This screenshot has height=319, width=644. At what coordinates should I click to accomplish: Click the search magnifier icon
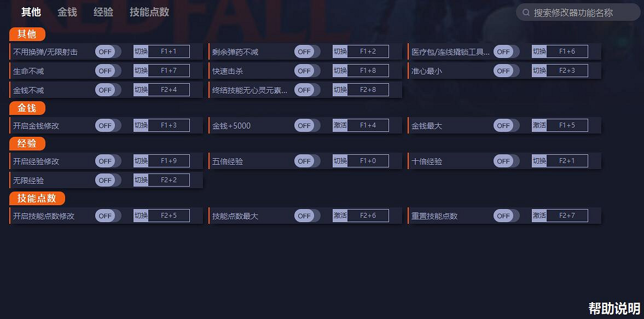tap(526, 13)
